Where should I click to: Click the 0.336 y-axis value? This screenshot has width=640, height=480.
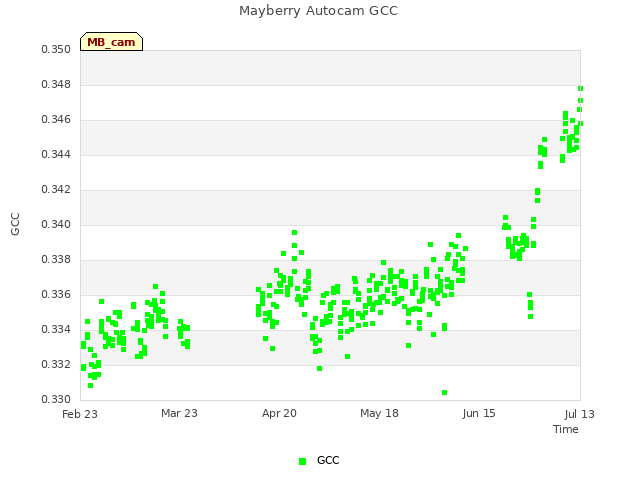click(x=56, y=294)
